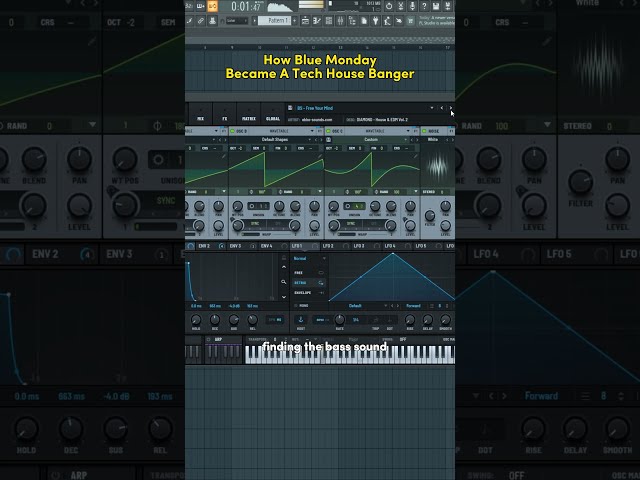Open the Normal LFO type dropdown
The height and width of the screenshot is (480, 640).
(x=309, y=258)
